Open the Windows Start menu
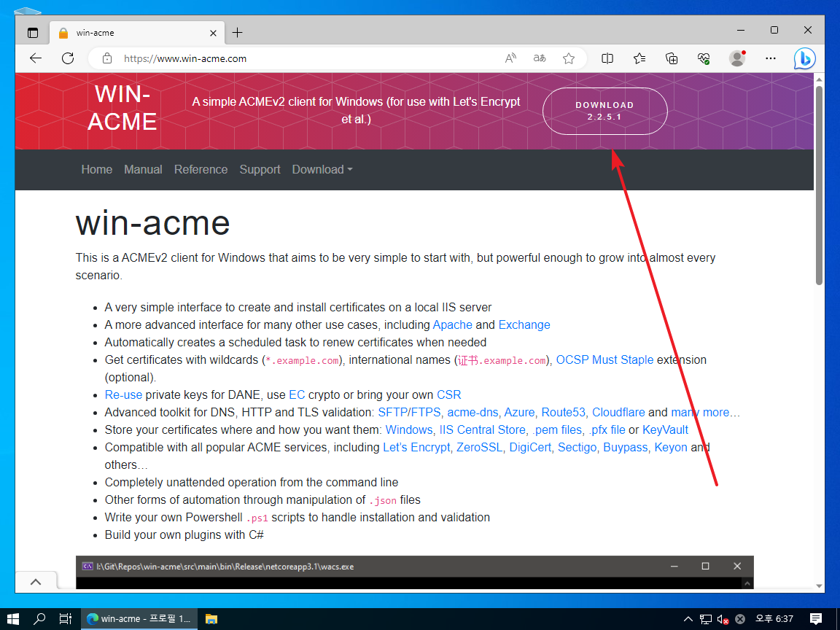 [13, 619]
